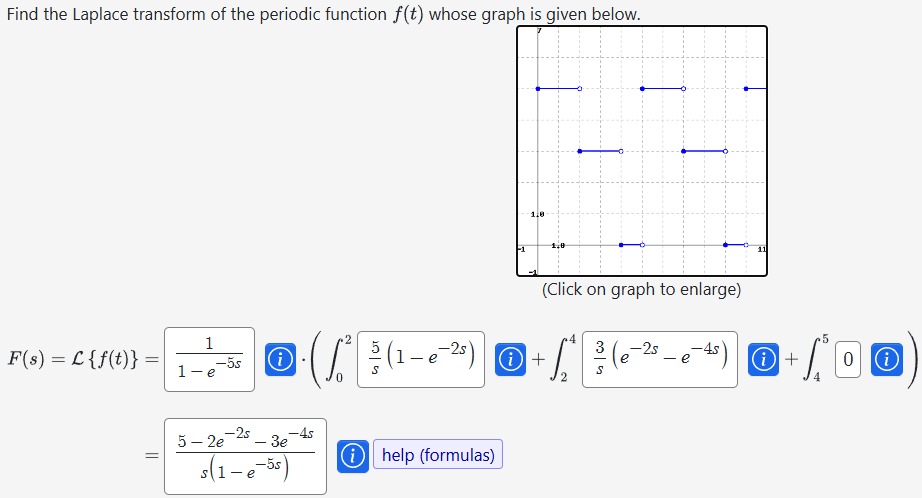This screenshot has height=498, width=922.
Task: Click info icon beside the 1/(1-e^-5s) field
Action: tap(280, 359)
